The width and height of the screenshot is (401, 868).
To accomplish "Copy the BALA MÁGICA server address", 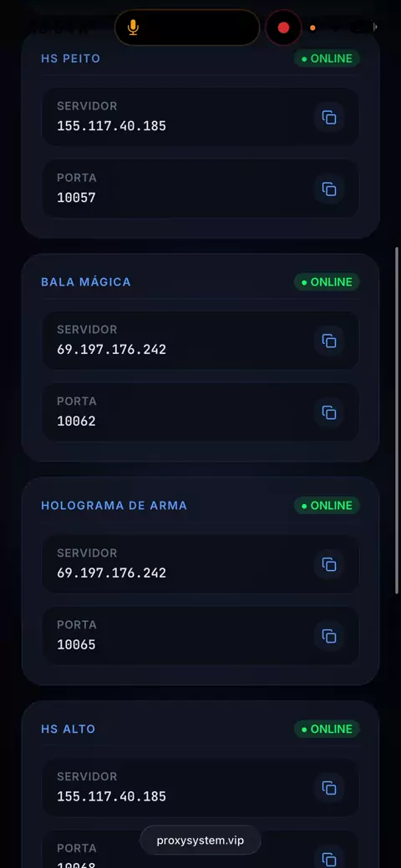I will [x=329, y=341].
